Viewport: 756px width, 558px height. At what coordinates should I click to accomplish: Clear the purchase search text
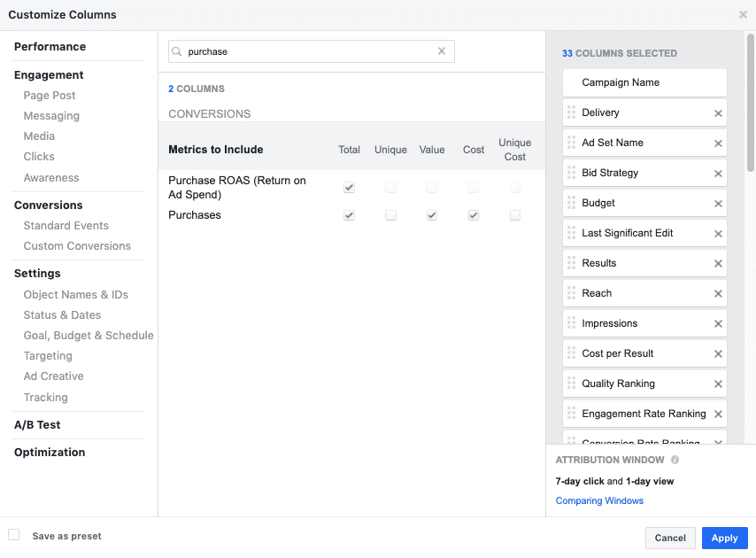442,51
